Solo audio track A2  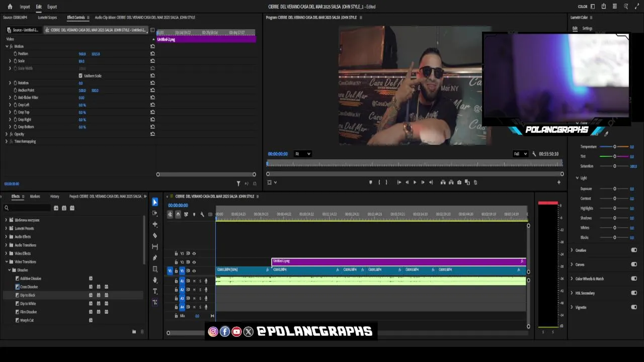(200, 290)
